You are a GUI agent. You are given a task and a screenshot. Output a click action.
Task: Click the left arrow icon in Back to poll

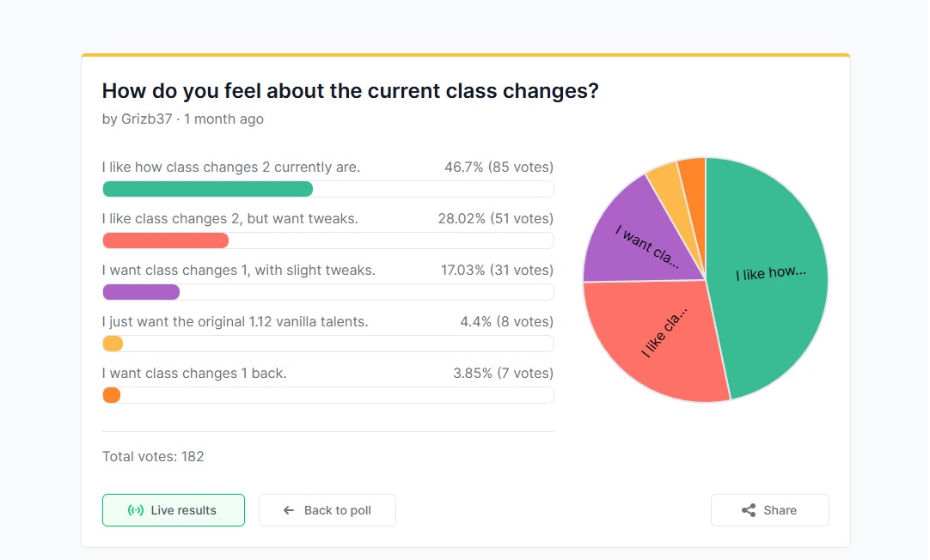click(288, 510)
